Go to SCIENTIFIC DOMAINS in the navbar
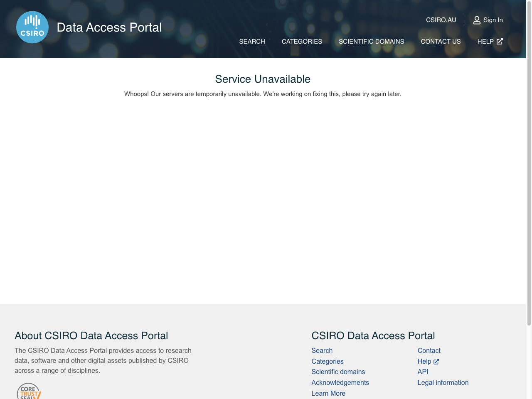 (371, 42)
